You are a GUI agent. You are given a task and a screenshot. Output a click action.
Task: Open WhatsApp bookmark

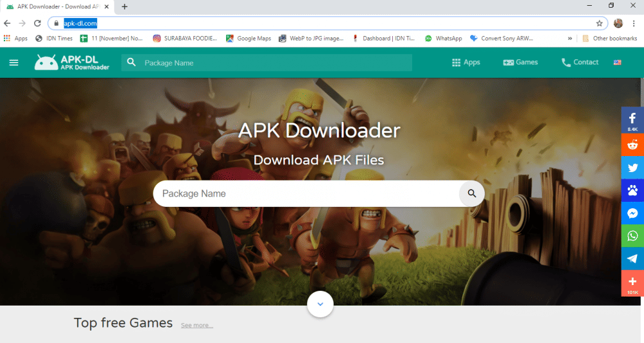click(444, 38)
